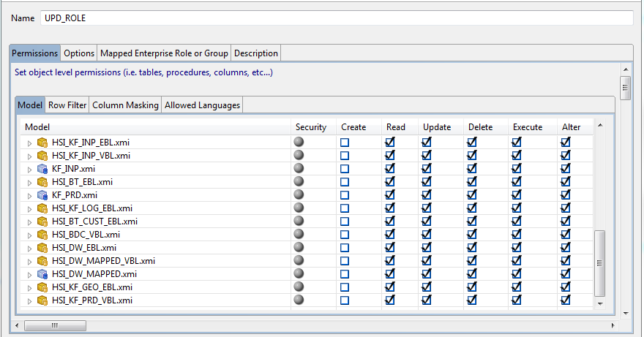Enable Create permission for HSI_KF_INP_VBL.xmi
The image size is (644, 337).
click(345, 156)
